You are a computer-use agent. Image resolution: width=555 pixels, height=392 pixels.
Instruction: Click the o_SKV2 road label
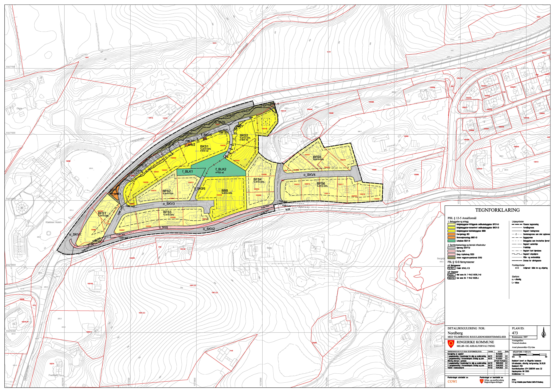209,229
